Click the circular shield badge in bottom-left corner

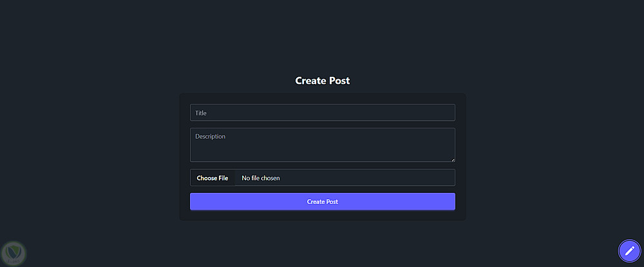(x=13, y=253)
